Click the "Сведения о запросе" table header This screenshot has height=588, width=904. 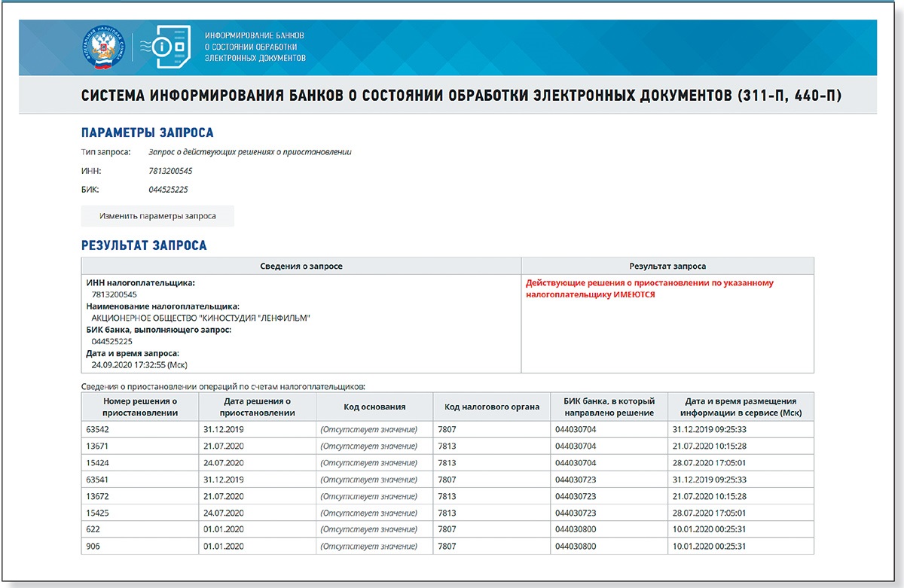click(x=301, y=267)
